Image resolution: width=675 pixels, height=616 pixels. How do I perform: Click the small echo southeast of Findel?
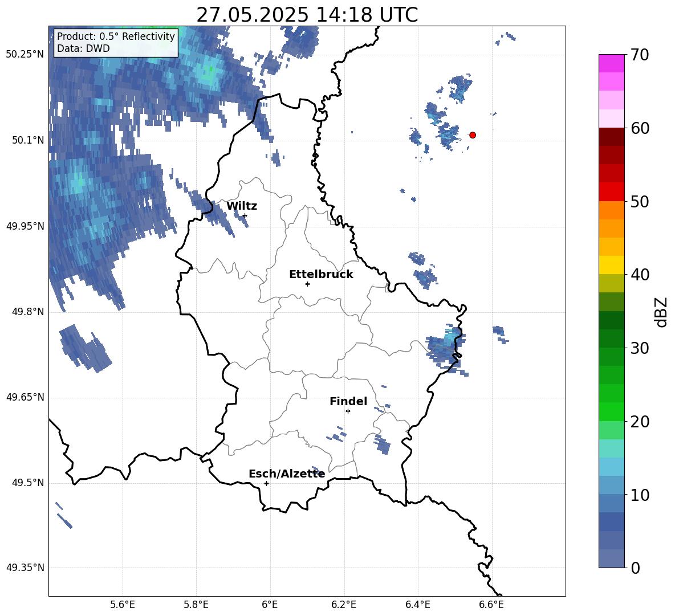point(383,444)
